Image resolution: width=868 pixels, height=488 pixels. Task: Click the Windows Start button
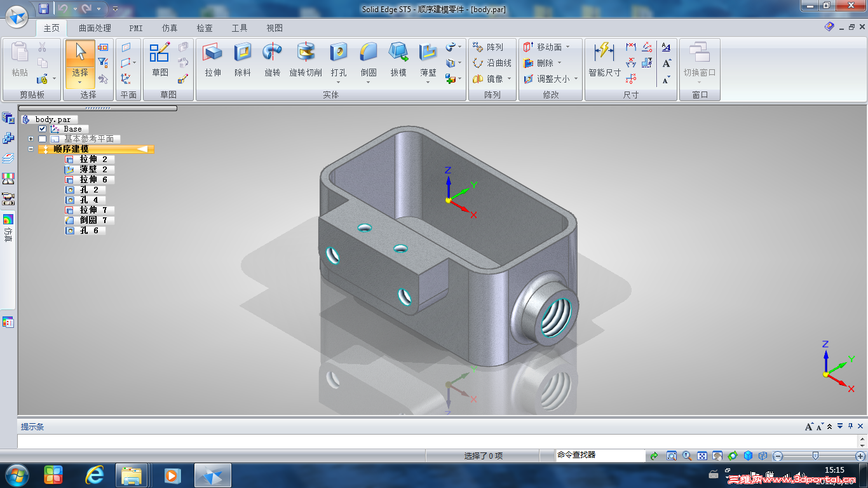[17, 475]
